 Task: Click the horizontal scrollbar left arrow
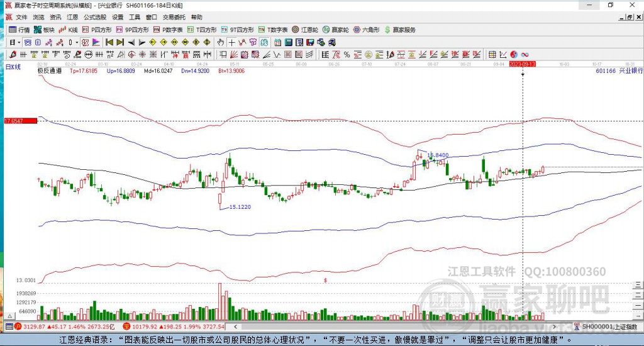pos(235,326)
